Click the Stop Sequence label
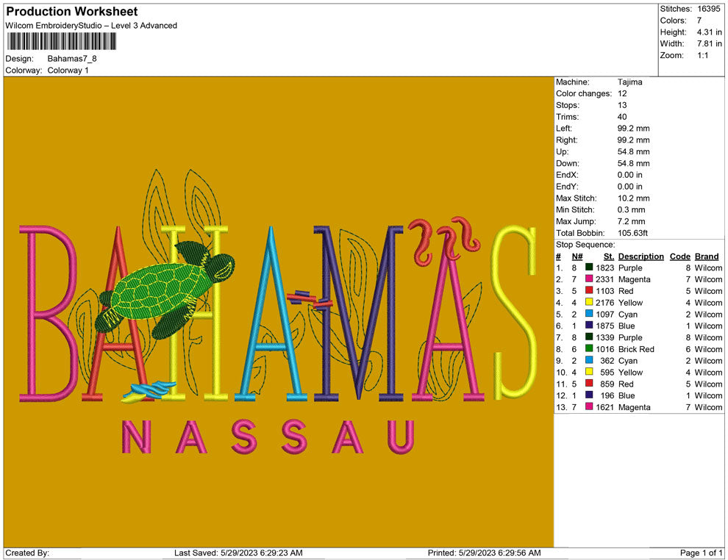This screenshot has width=728, height=560. pyautogui.click(x=585, y=245)
